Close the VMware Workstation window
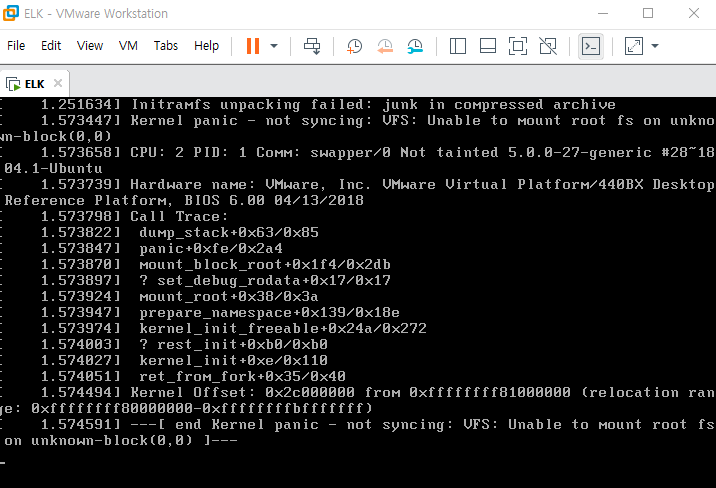 tap(694, 13)
